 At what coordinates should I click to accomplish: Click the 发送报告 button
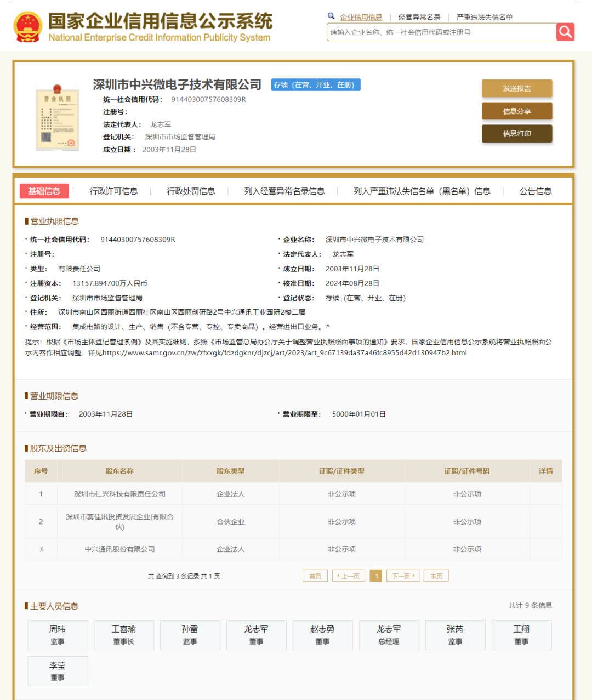click(x=517, y=88)
